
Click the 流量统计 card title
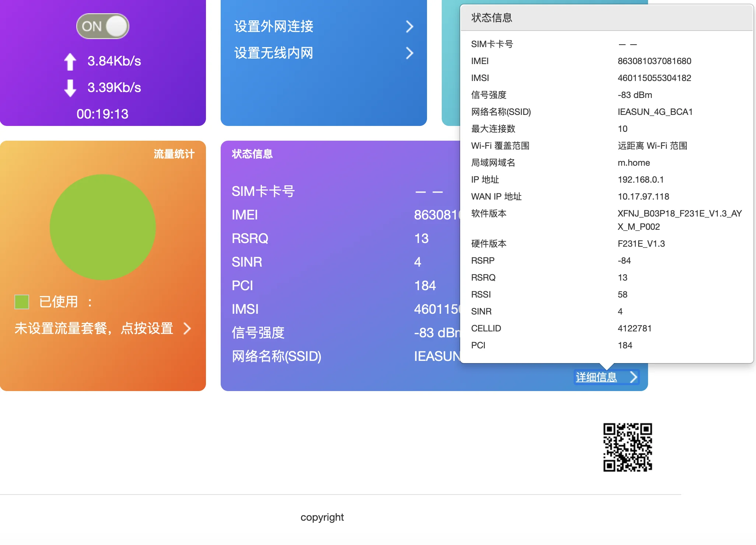(x=174, y=154)
